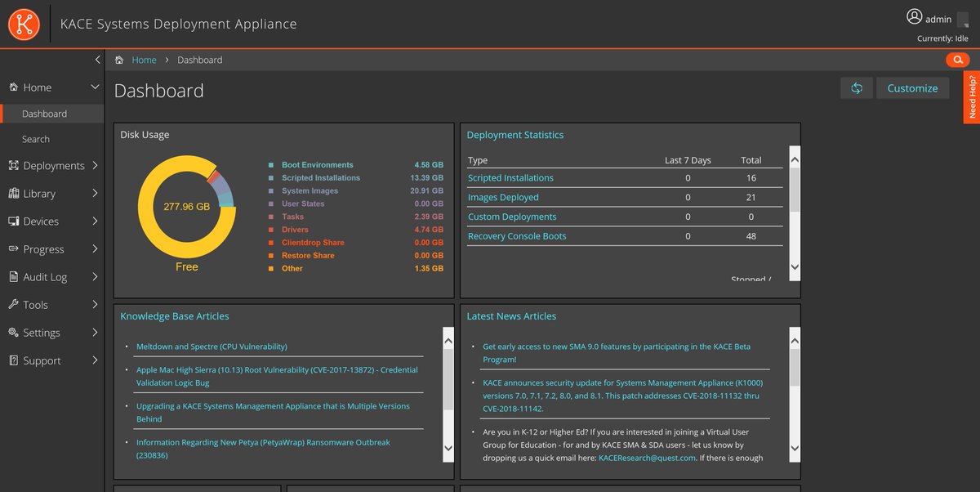The image size is (980, 492).
Task: Click the Customize button
Action: point(912,88)
